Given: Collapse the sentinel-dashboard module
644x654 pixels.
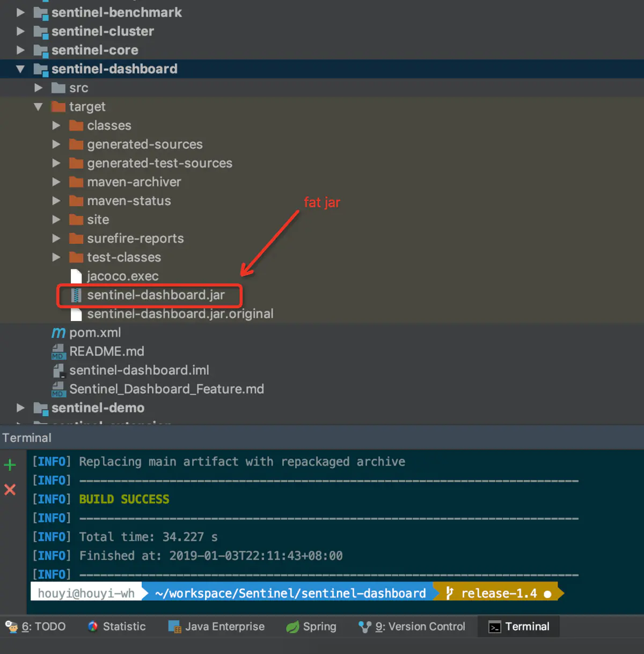Looking at the screenshot, I should pos(20,69).
